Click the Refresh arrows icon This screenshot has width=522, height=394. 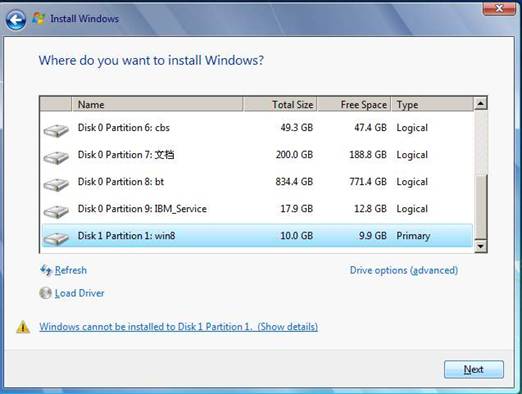click(x=46, y=270)
